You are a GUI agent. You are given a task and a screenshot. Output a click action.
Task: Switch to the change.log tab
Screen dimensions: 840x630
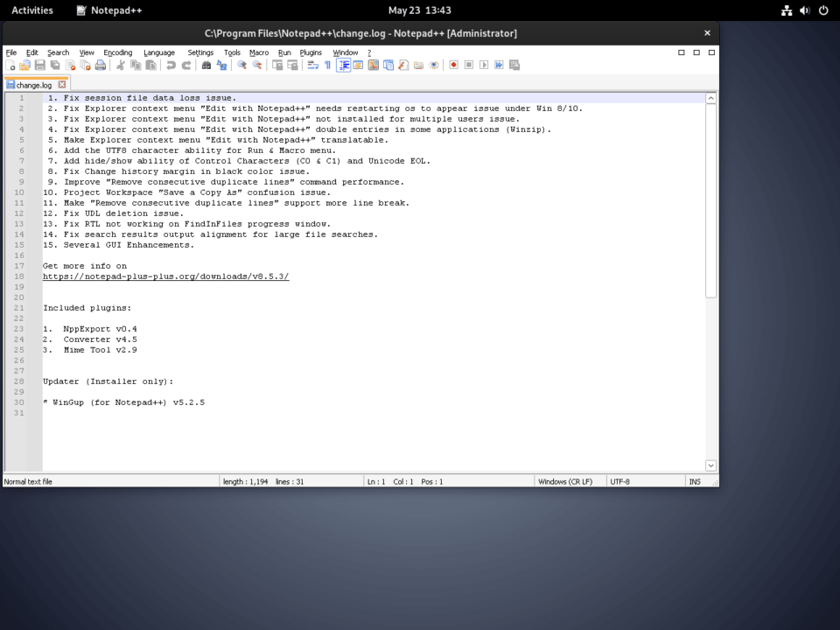click(x=35, y=86)
